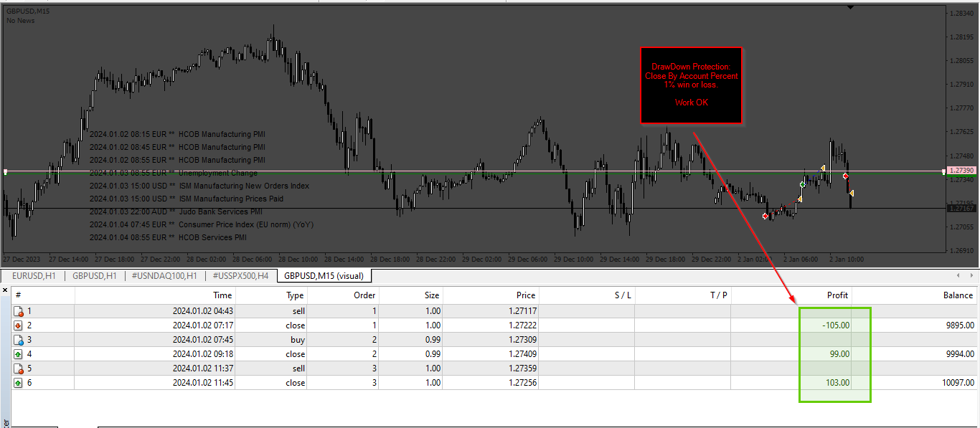The width and height of the screenshot is (980, 428).
Task: Click the time cell '2024.01.02 04:43'
Action: click(x=202, y=311)
